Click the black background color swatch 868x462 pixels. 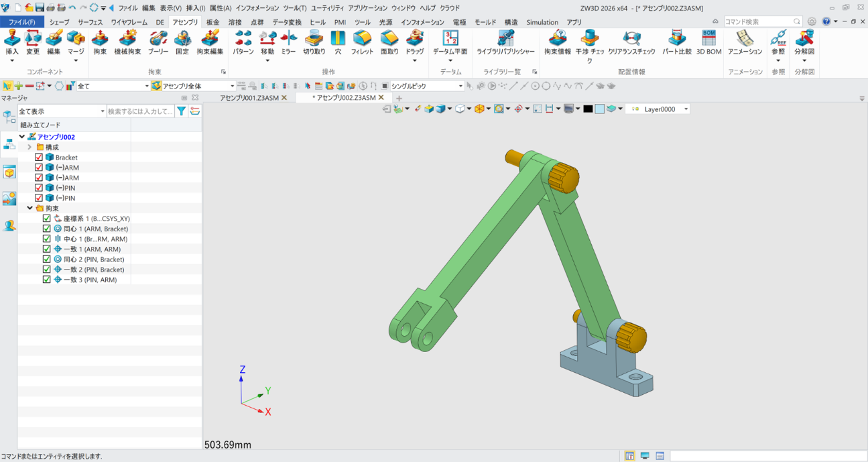click(588, 108)
